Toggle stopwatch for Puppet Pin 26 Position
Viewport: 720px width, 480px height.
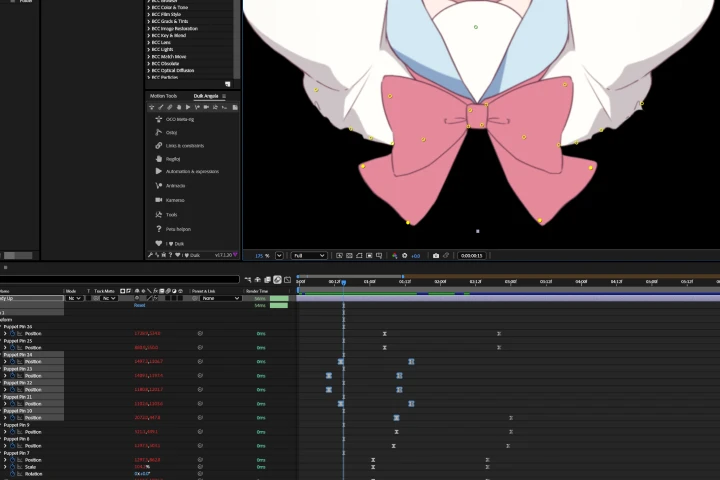(x=13, y=333)
